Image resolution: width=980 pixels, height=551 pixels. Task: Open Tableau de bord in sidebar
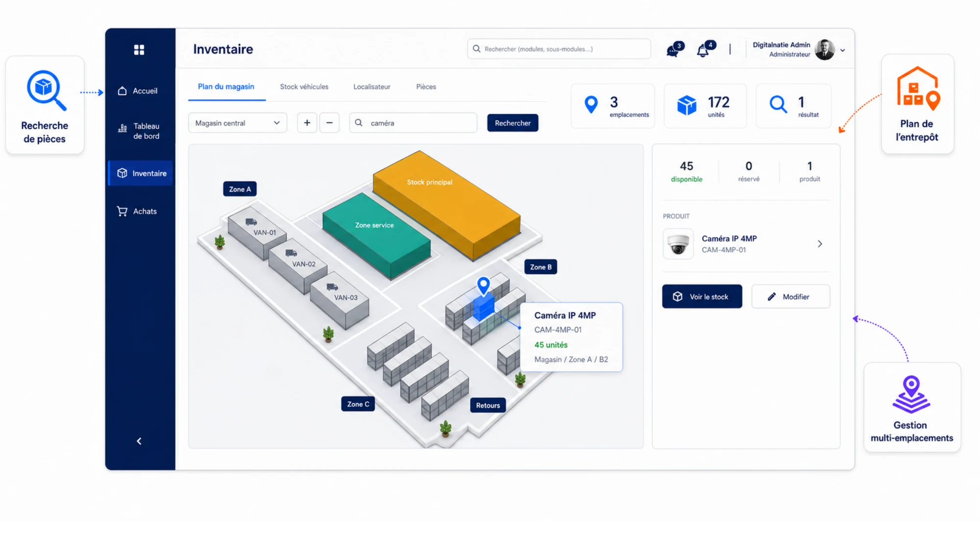point(140,131)
